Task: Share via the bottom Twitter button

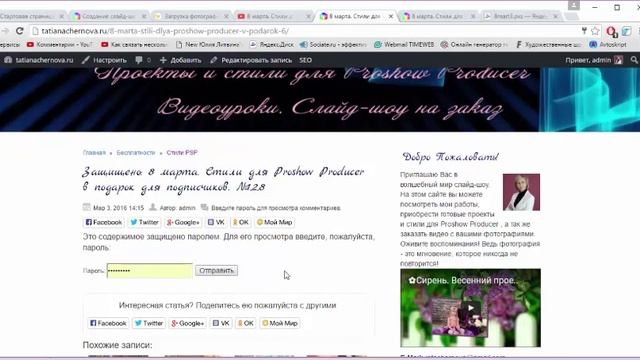Action: click(149, 323)
